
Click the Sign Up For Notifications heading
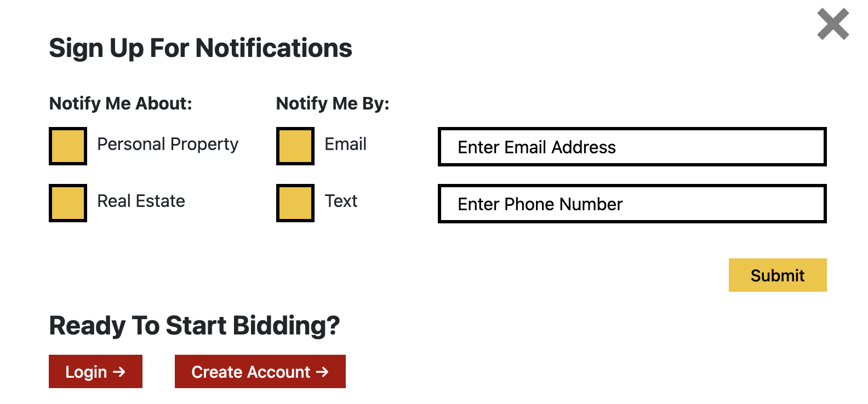201,48
